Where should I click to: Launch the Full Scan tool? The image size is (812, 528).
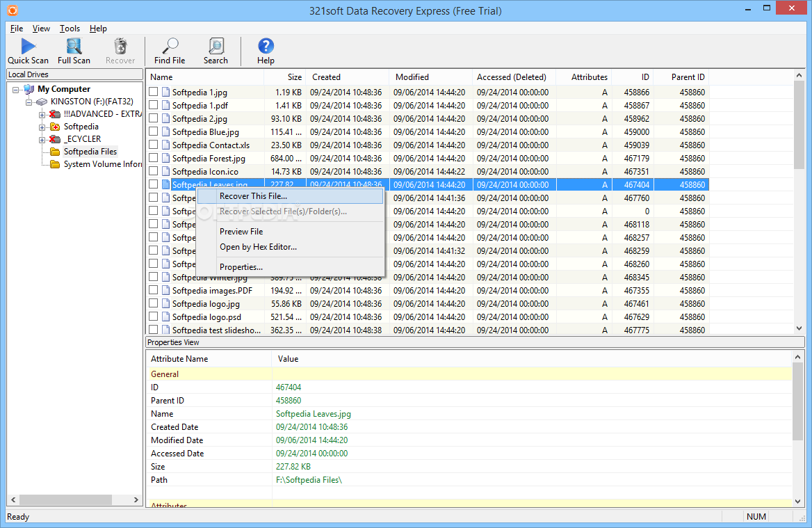tap(74, 51)
